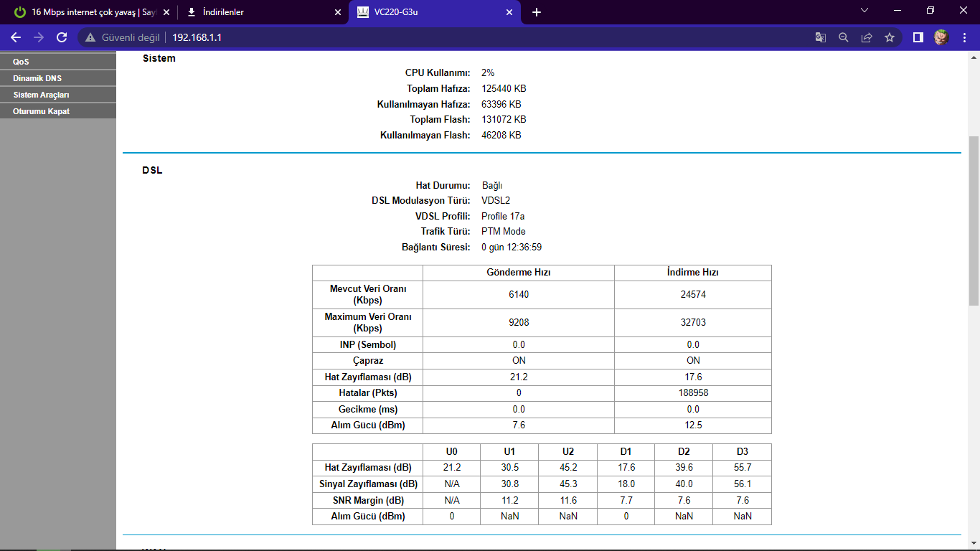This screenshot has width=980, height=551.
Task: Open the Chrome profile avatar
Action: (x=941, y=37)
